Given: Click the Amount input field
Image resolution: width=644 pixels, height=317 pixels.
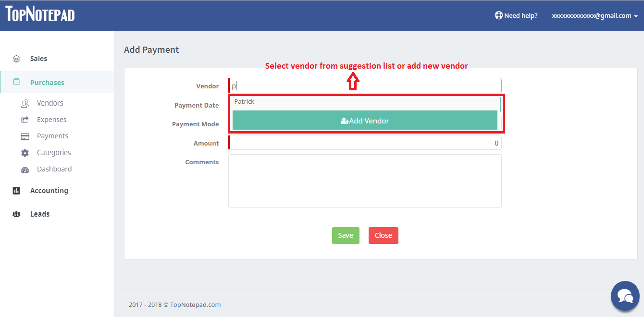Looking at the screenshot, I should [x=365, y=143].
